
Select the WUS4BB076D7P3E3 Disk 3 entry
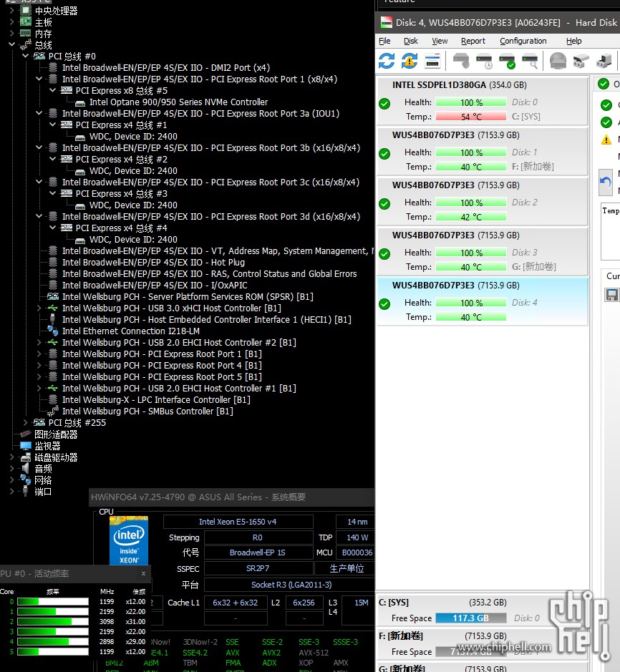482,252
